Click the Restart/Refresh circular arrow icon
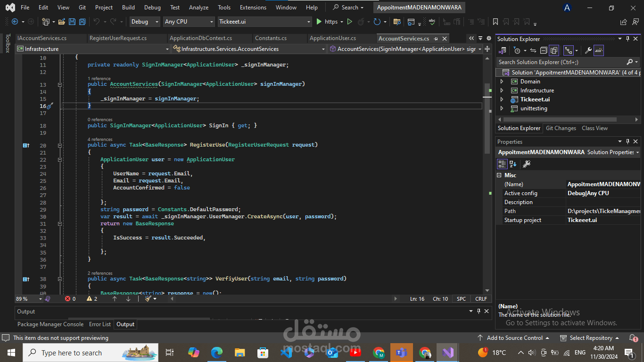 tap(377, 22)
